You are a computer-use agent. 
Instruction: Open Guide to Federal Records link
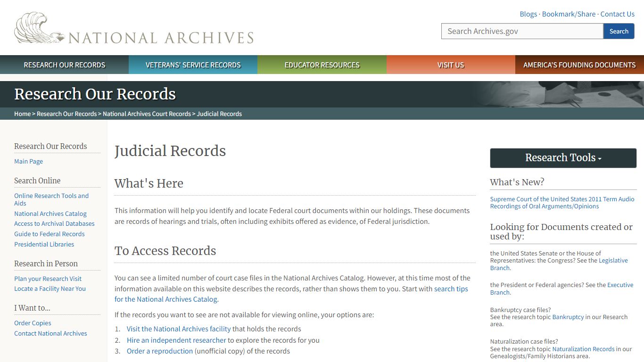pyautogui.click(x=50, y=234)
